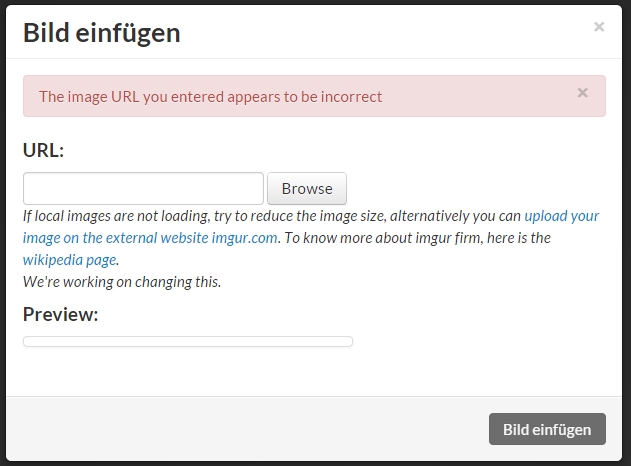Click the URL: label
This screenshot has height=466, width=631.
click(43, 151)
